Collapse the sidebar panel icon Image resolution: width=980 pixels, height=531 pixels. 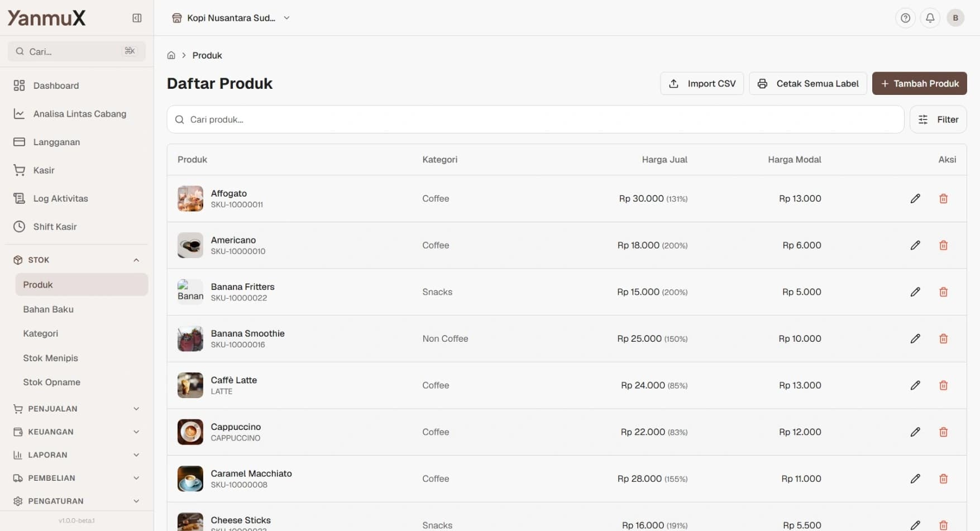point(137,18)
